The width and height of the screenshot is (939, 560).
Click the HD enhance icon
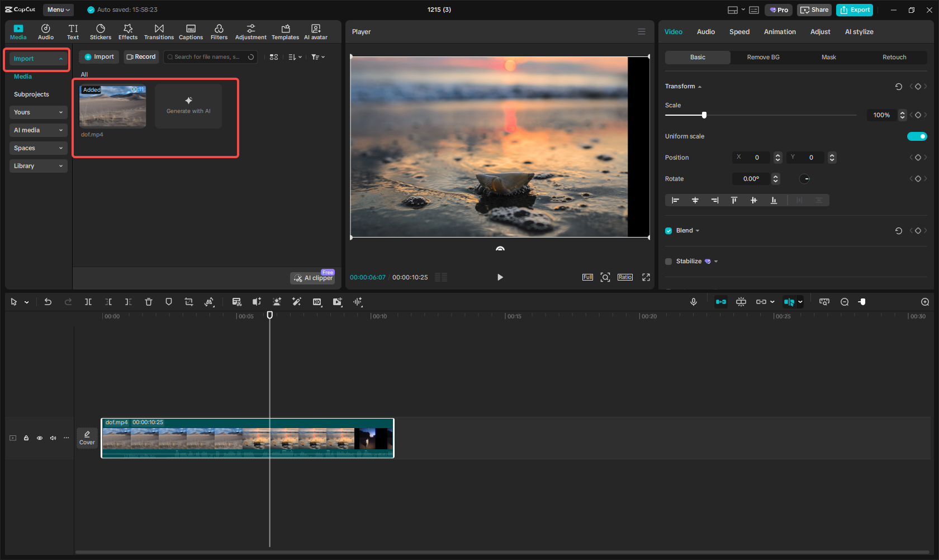pos(317,302)
